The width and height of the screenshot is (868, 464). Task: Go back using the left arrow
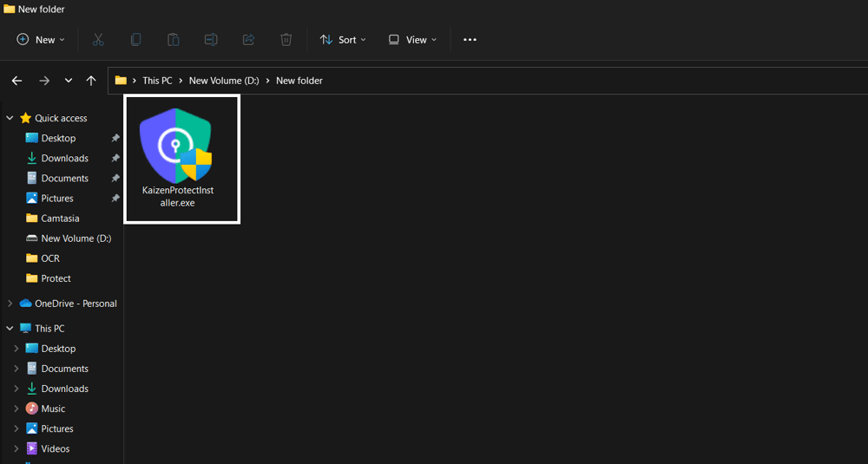coord(16,81)
